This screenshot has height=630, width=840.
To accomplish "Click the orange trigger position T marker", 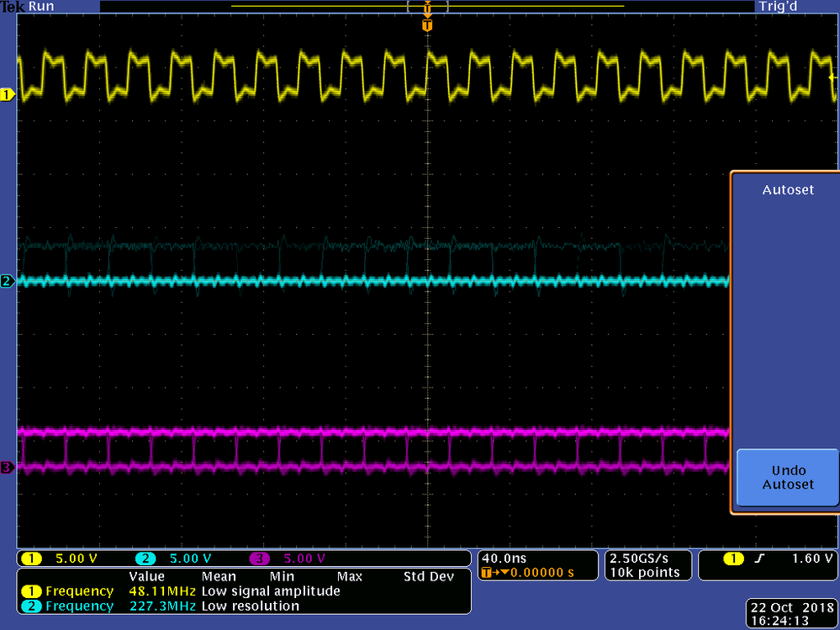I will coord(427,25).
